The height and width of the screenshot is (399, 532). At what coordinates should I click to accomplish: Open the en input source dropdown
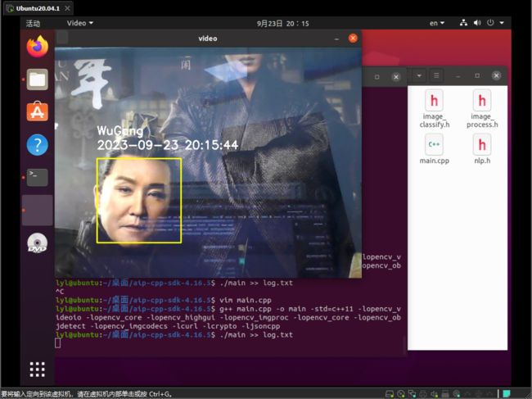437,23
